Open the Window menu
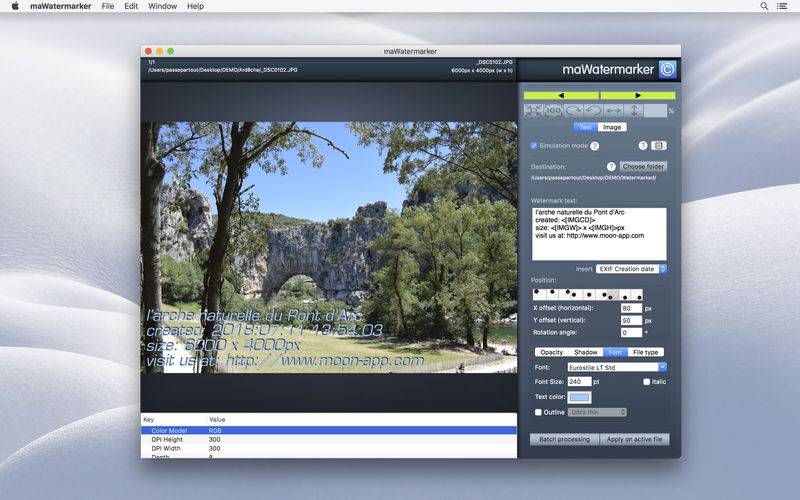The height and width of the screenshot is (500, 800). [x=162, y=6]
